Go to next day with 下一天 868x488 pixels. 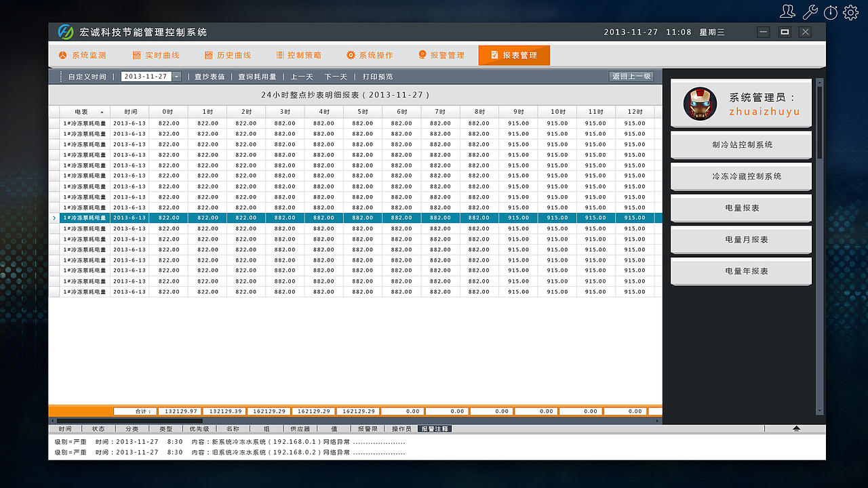pos(336,77)
